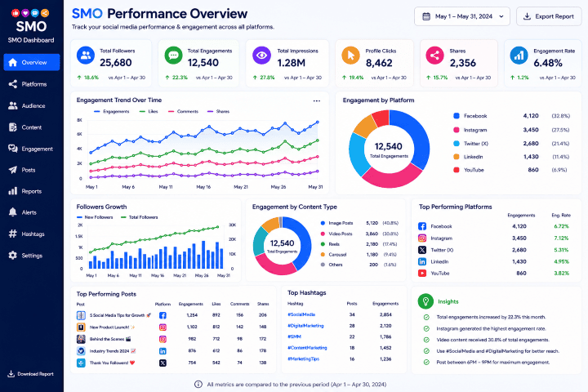Click the Profile Clicks cursor icon
The height and width of the screenshot is (392, 588).
point(350,56)
